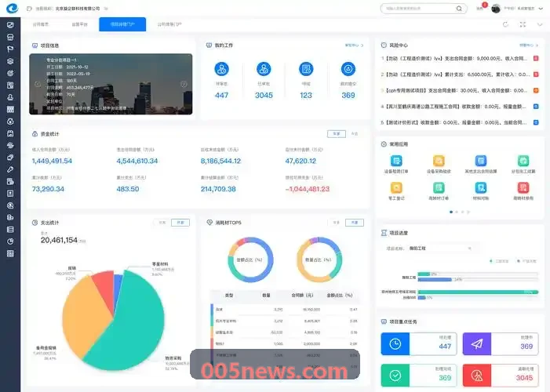Open the 分包完工结算 green app icon

coord(523,161)
